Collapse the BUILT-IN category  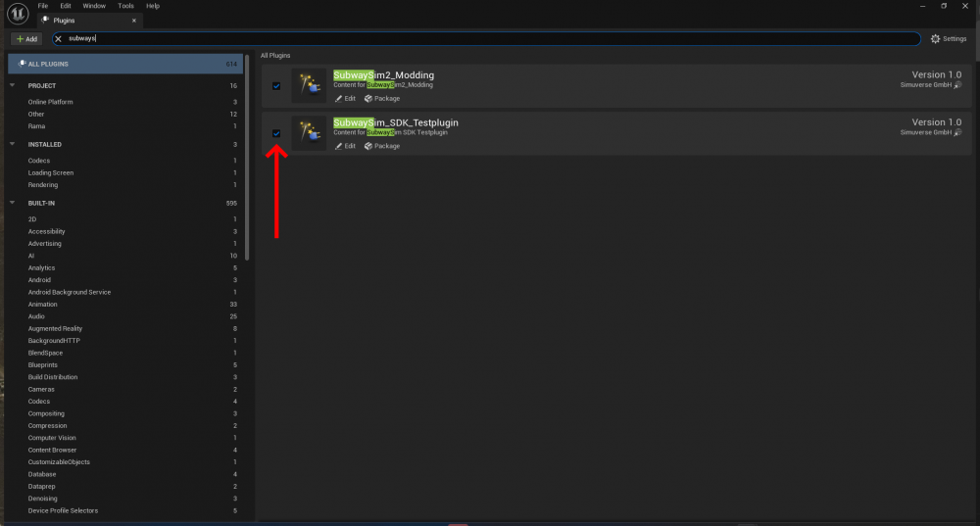pos(13,203)
